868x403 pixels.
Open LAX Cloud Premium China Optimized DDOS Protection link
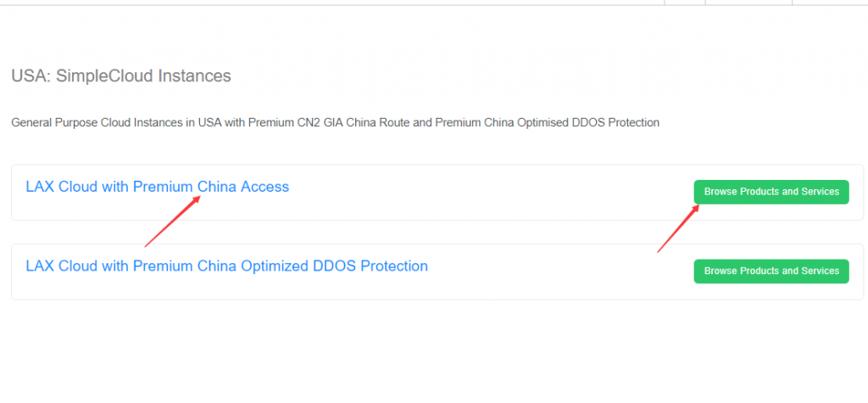coord(226,266)
